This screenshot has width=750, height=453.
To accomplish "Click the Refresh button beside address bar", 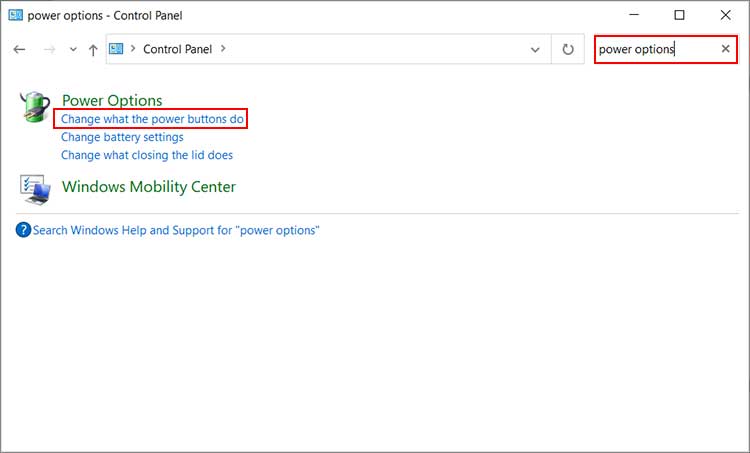I will tap(568, 49).
